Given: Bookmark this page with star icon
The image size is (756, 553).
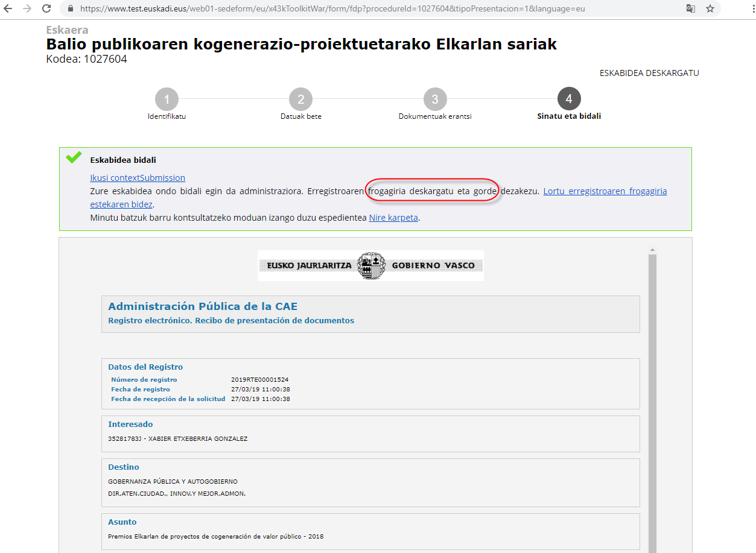Looking at the screenshot, I should click(710, 9).
